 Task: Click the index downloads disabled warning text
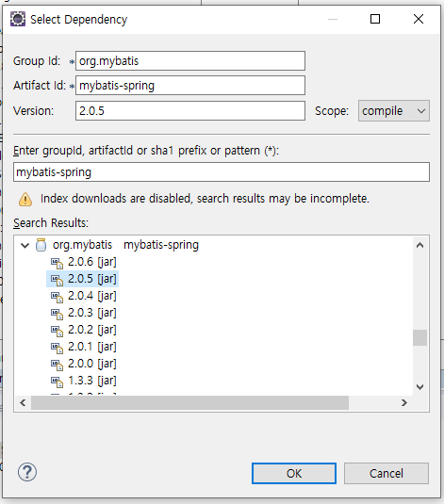(x=205, y=199)
